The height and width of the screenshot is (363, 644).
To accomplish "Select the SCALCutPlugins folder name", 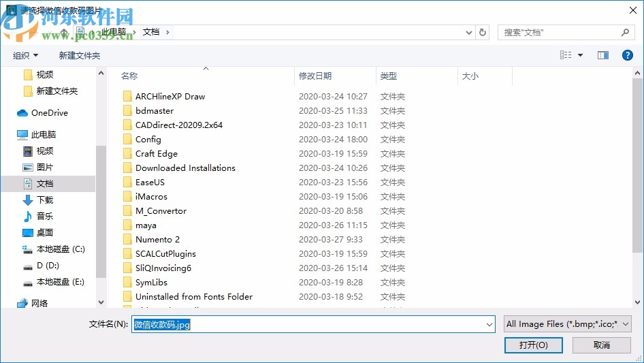I will (165, 253).
